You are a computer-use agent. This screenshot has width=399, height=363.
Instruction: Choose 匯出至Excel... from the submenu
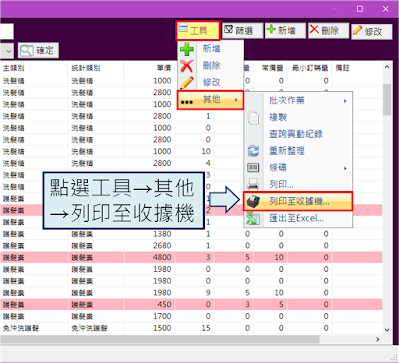(x=298, y=219)
